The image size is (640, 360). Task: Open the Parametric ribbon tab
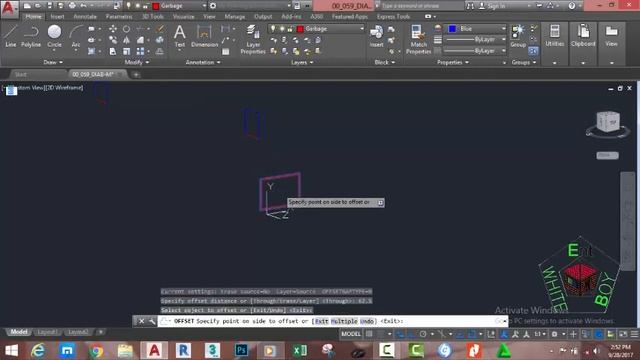click(119, 17)
